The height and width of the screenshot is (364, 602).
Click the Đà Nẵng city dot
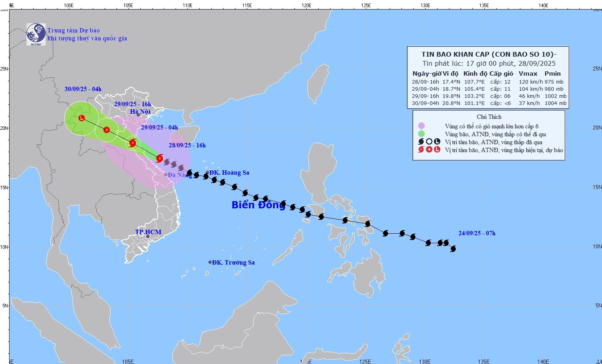point(166,175)
